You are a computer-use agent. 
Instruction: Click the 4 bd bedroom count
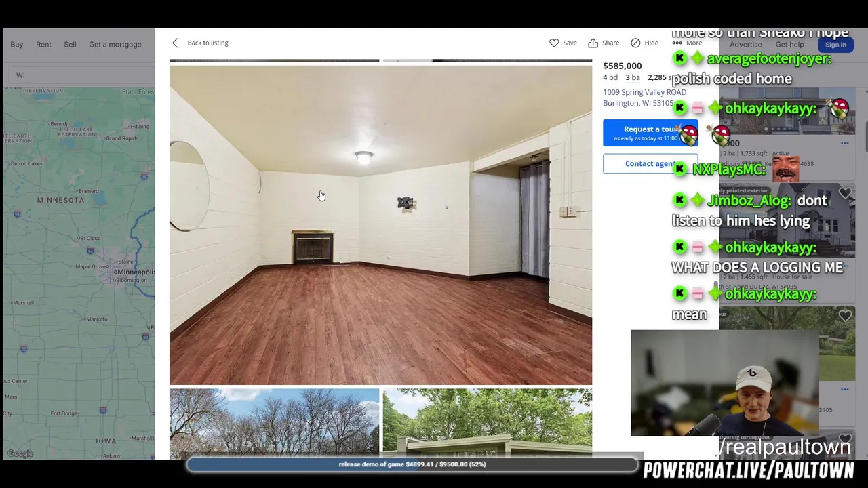pyautogui.click(x=610, y=77)
